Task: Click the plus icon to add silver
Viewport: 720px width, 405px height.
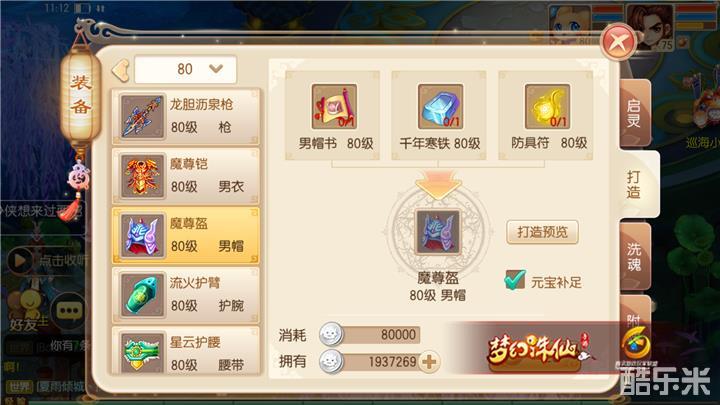Action: point(429,362)
